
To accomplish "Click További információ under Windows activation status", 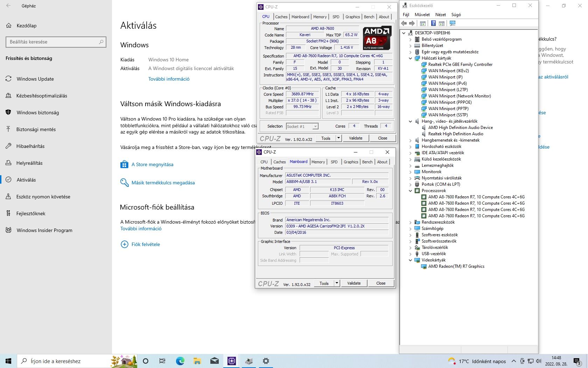I will click(169, 79).
